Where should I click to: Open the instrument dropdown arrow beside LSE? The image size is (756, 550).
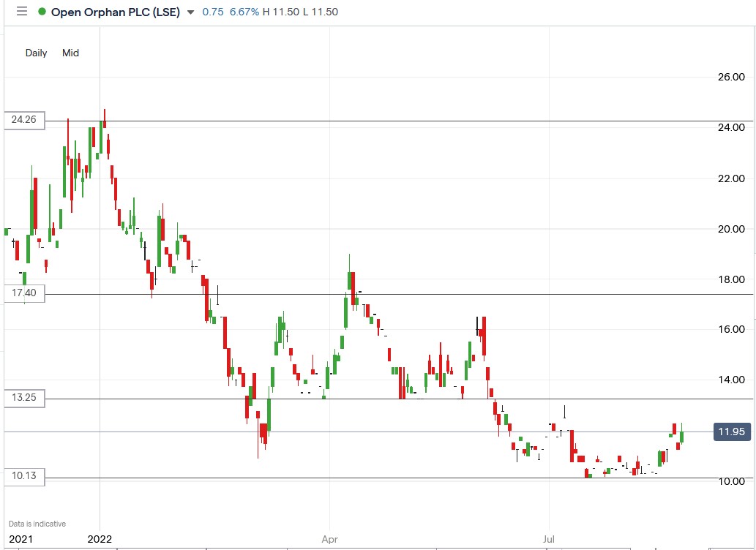pos(192,12)
